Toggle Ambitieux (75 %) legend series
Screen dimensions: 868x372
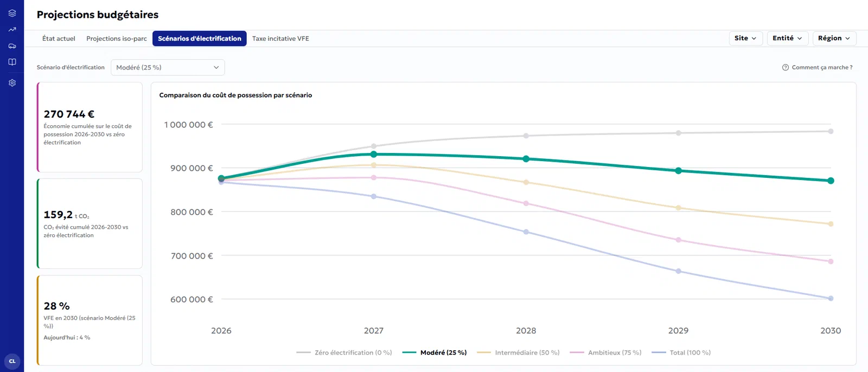click(605, 352)
